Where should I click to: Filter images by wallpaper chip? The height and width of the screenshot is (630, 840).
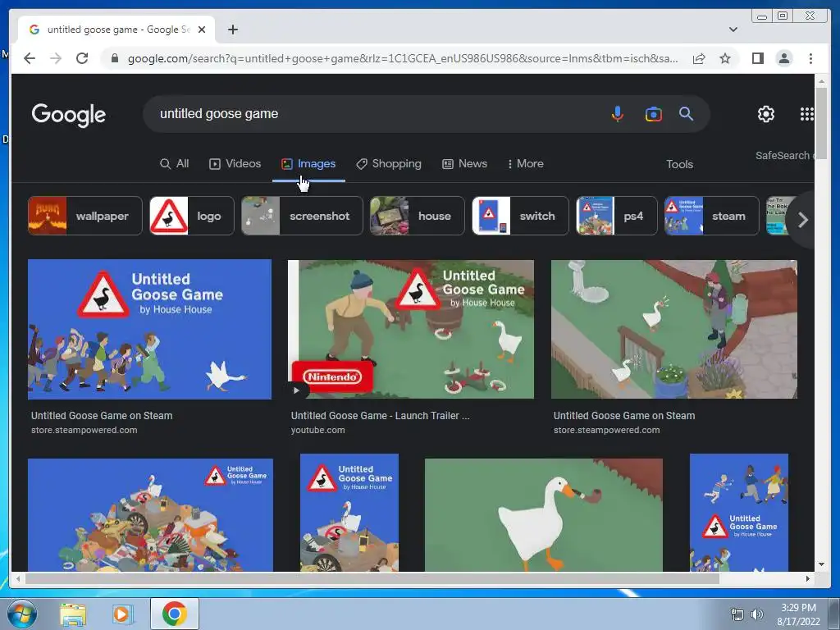pyautogui.click(x=85, y=216)
